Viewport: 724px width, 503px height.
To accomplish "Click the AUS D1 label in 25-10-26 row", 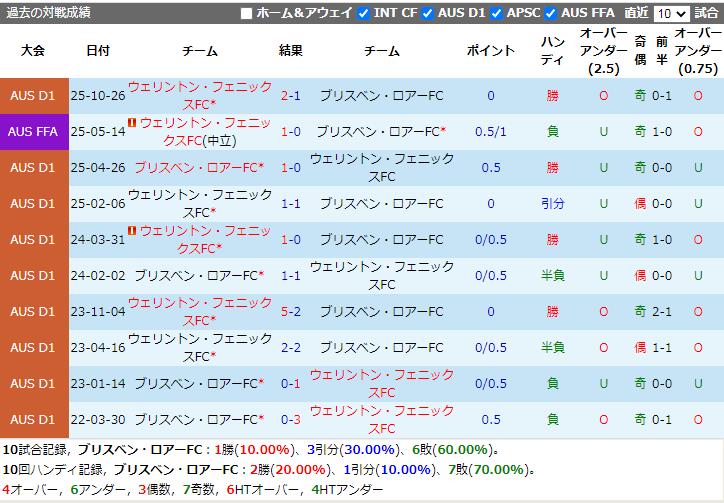I will click(34, 96).
